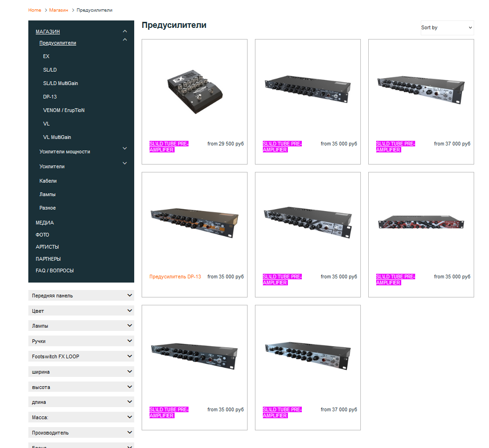Open the Разное category

pos(47,208)
